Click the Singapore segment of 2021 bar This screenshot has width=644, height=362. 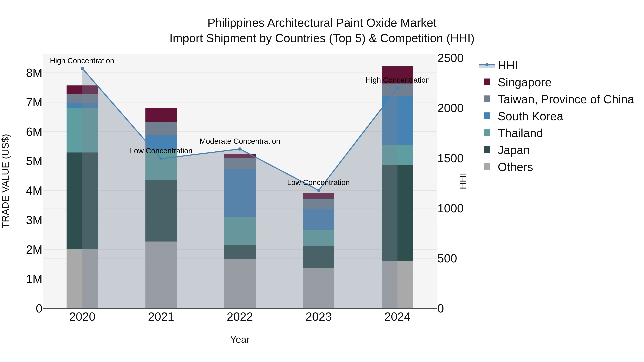point(161,115)
